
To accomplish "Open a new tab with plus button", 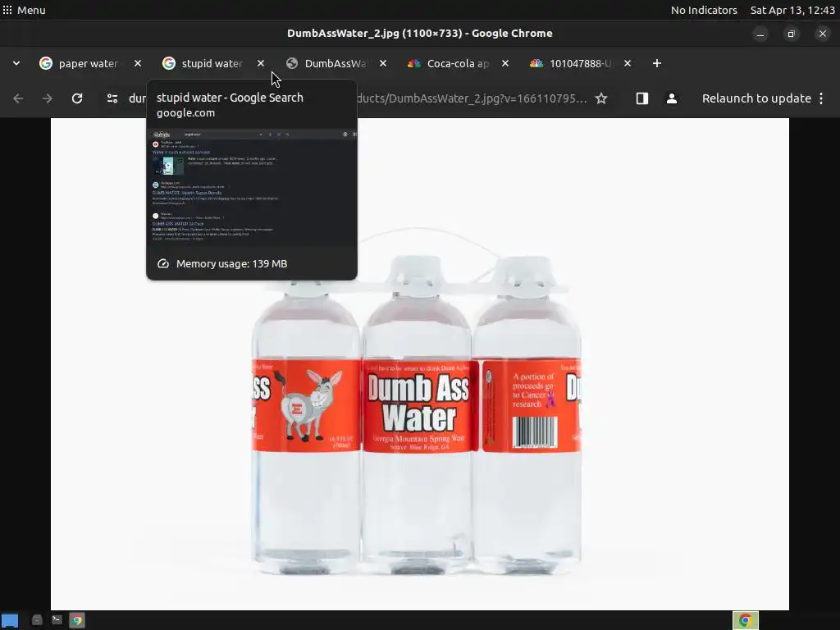I will (x=657, y=63).
